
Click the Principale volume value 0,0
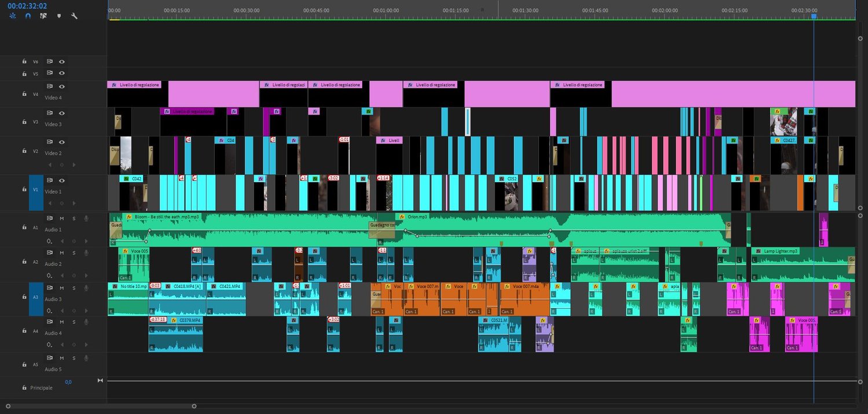(x=68, y=382)
